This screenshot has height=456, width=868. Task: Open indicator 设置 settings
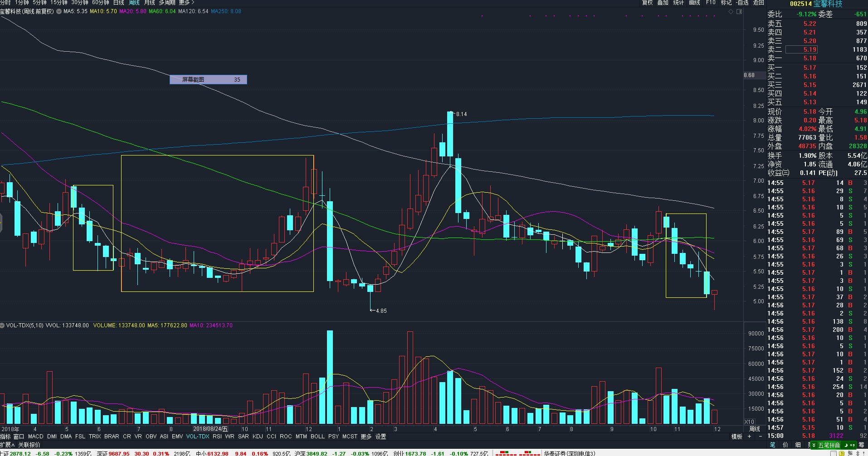381,437
